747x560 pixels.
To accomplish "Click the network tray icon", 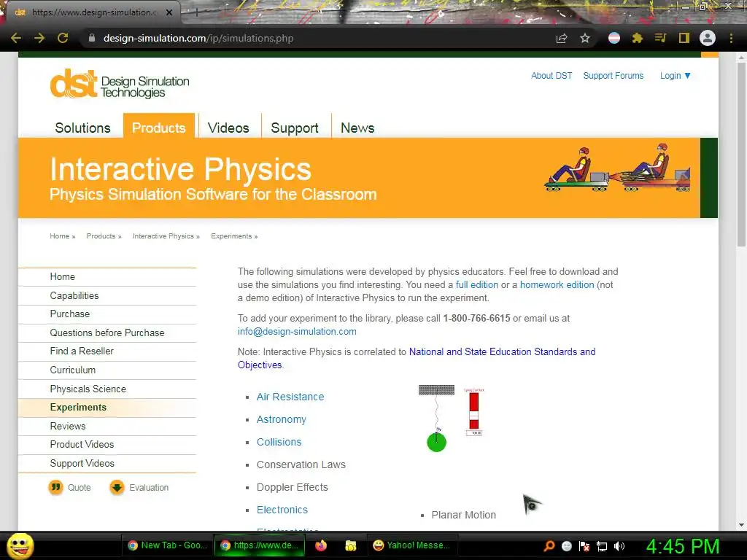I will 602,546.
